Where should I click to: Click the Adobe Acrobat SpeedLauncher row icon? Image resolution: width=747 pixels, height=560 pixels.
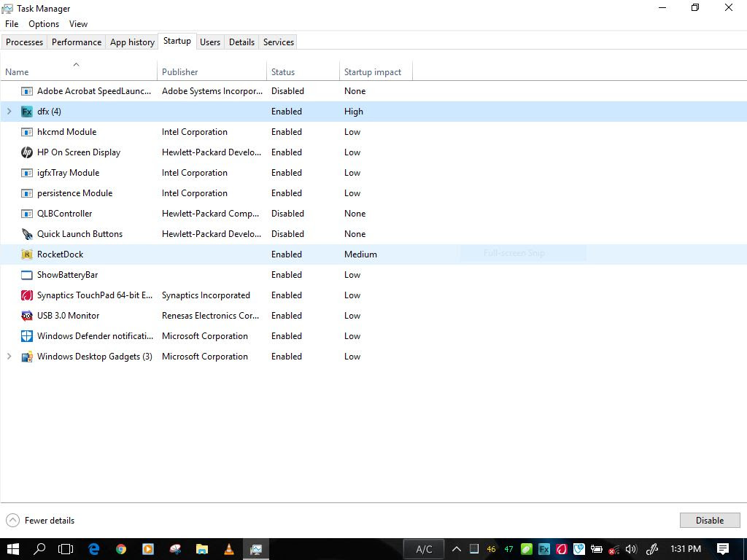click(27, 91)
